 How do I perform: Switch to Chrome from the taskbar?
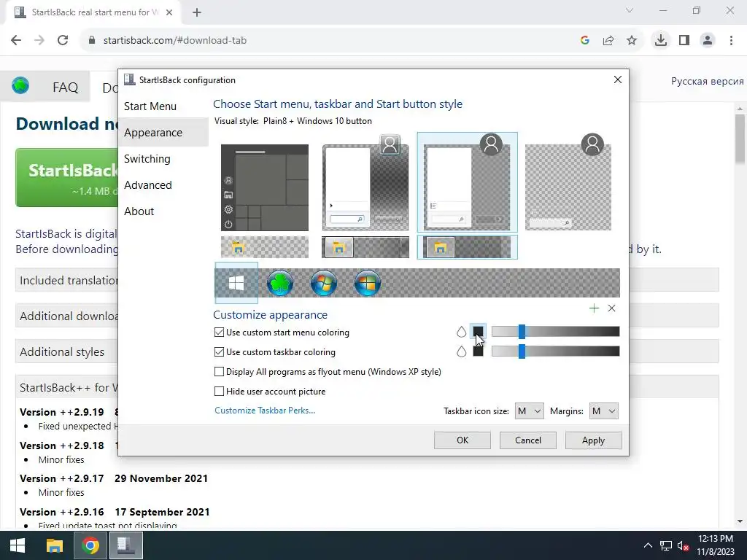pyautogui.click(x=90, y=545)
